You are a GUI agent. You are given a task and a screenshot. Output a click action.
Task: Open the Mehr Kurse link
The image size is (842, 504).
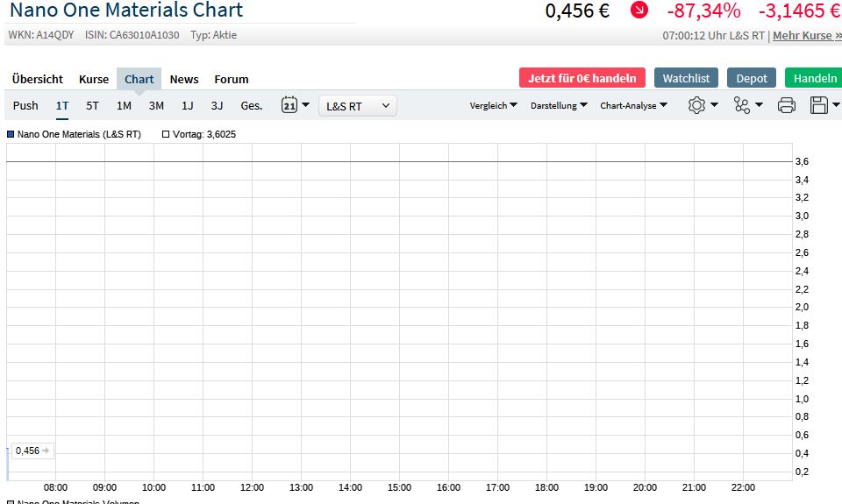pos(807,35)
